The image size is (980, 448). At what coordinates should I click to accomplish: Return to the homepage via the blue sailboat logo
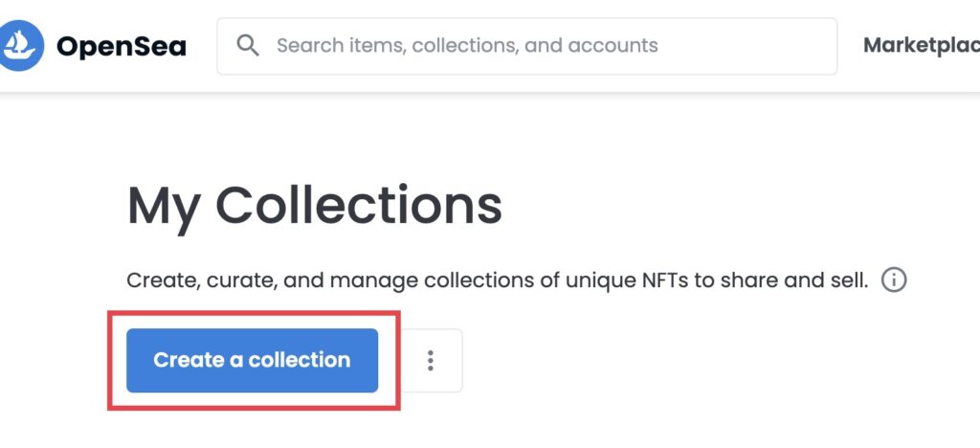21,46
